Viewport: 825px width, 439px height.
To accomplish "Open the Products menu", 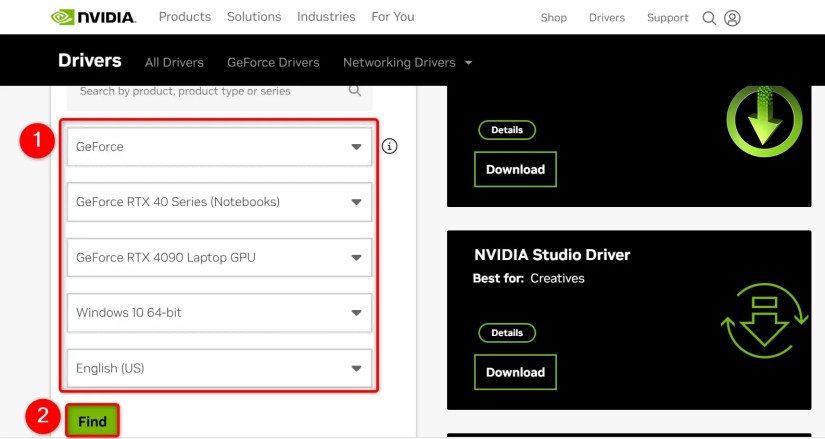I will (x=185, y=17).
